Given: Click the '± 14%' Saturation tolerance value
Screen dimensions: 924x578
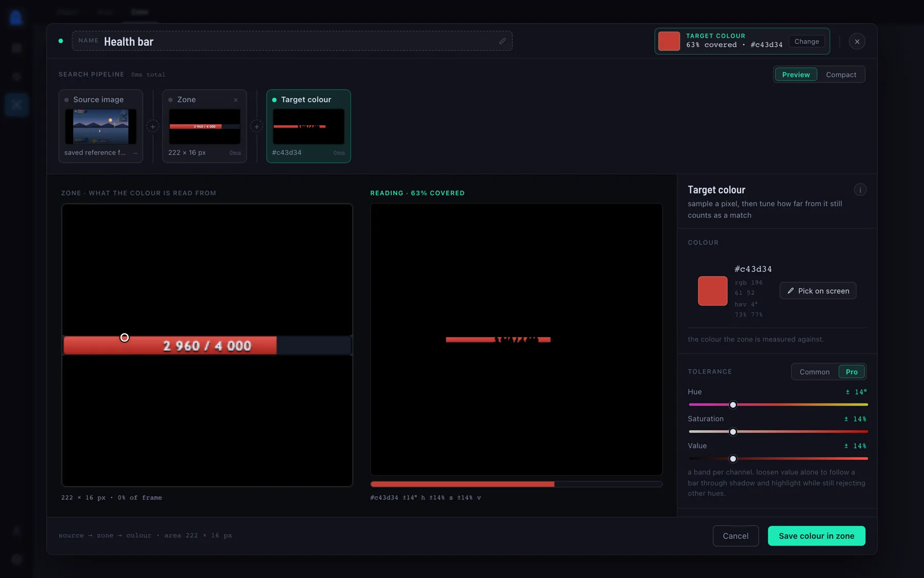Looking at the screenshot, I should pyautogui.click(x=855, y=419).
